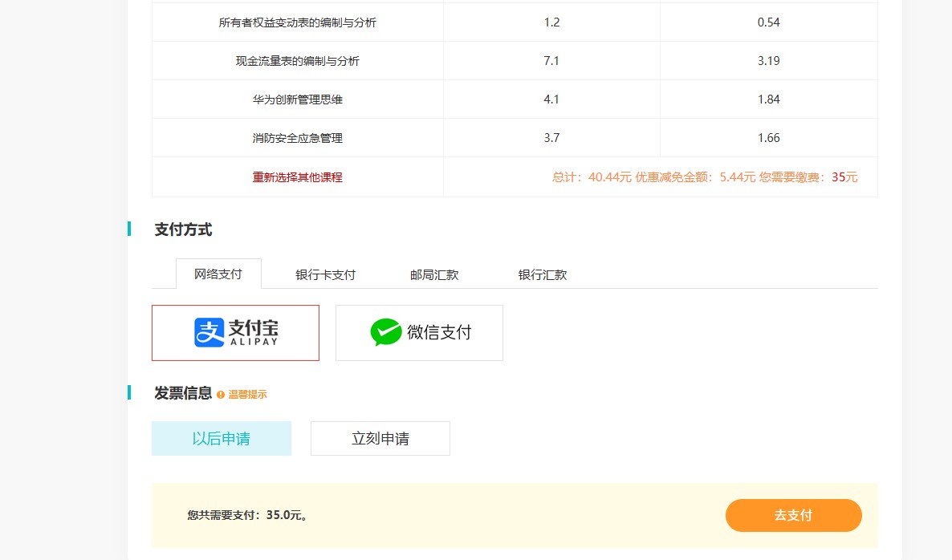Viewport: 952px width, 560px height.
Task: Click the blue Alipay logo icon
Action: point(209,332)
